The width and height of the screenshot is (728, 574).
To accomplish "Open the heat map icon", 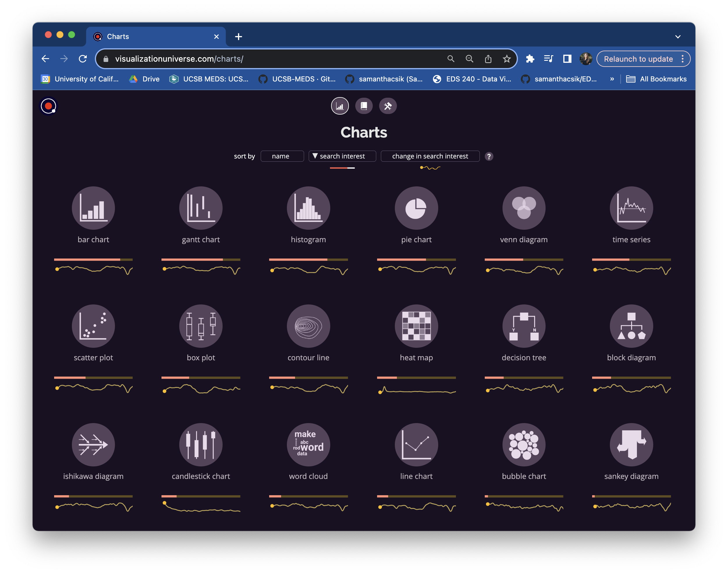I will (416, 326).
